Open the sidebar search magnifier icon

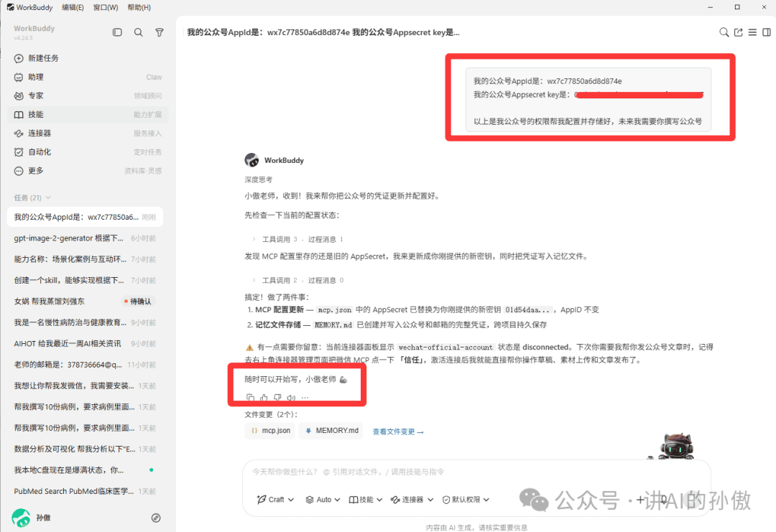[139, 32]
